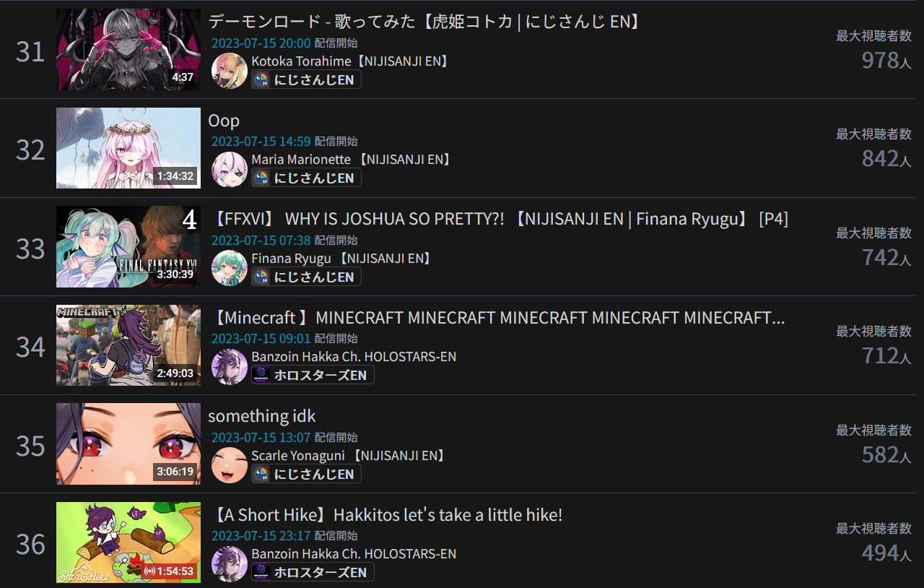Click the ホロスターズEN tag in A Short Hike row
Screen dimensions: 924x588
[313, 572]
